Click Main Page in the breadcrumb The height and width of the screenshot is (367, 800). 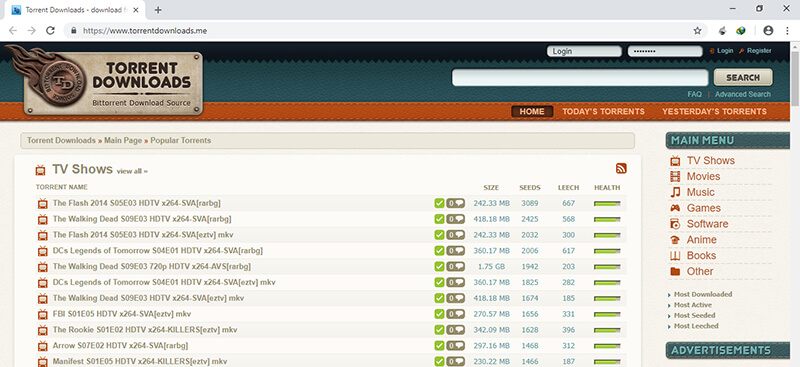123,140
